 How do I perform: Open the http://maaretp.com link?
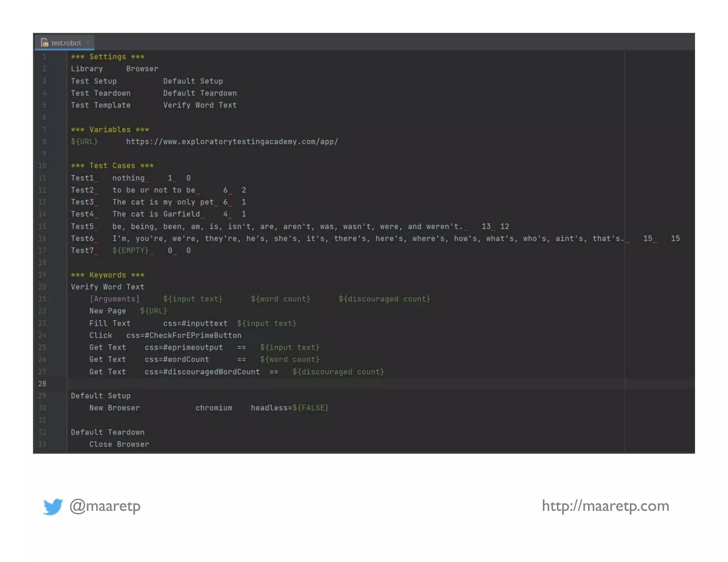(605, 506)
